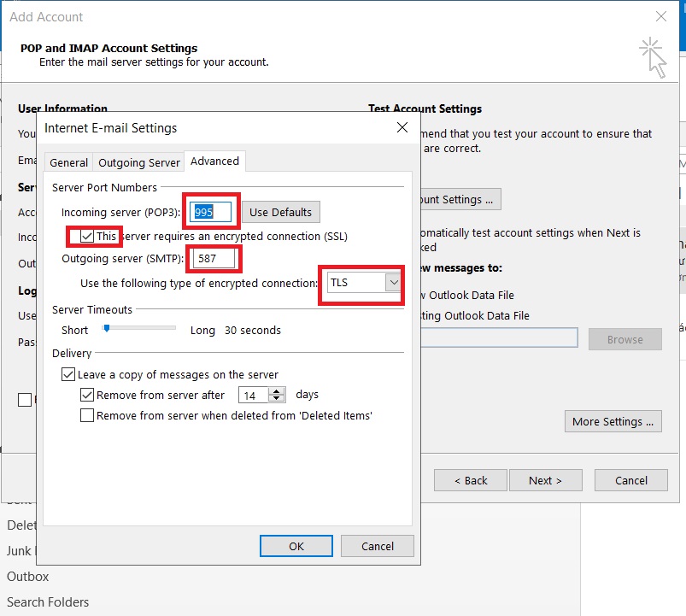Select the Advanced tab
This screenshot has height=616, width=686.
[214, 161]
